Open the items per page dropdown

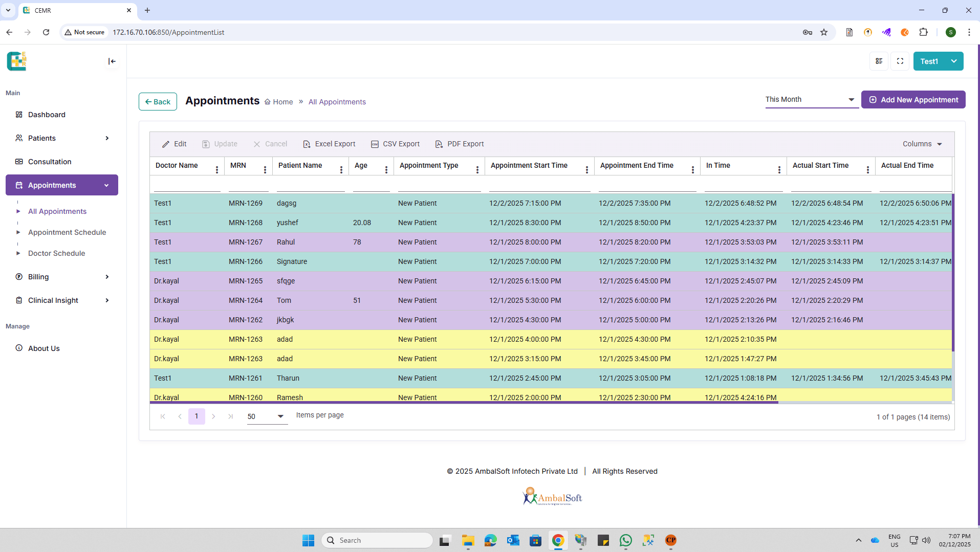[267, 416]
